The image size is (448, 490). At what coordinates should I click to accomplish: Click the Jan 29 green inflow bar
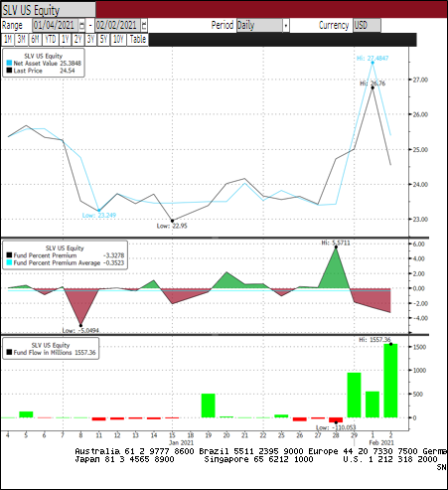coord(354,395)
